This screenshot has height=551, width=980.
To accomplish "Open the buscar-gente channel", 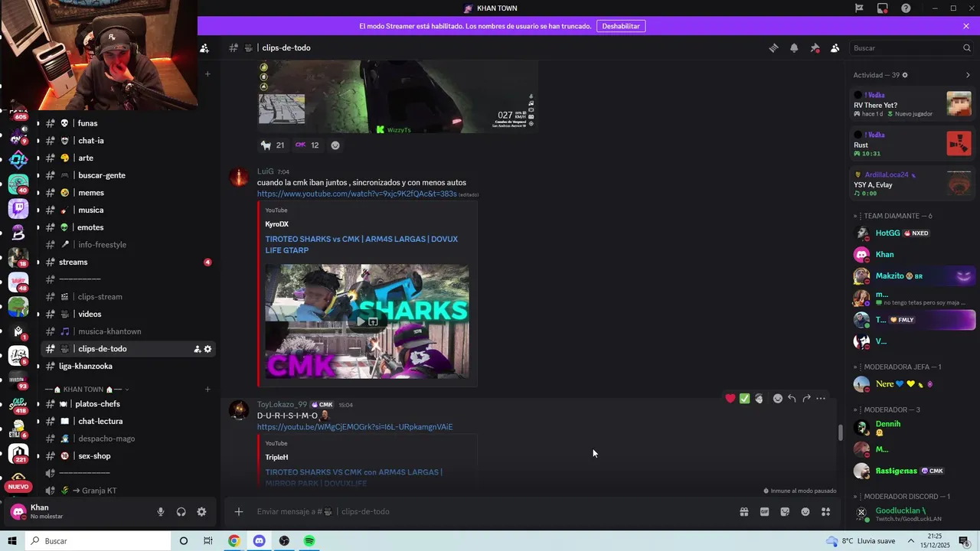I will 128,175.
